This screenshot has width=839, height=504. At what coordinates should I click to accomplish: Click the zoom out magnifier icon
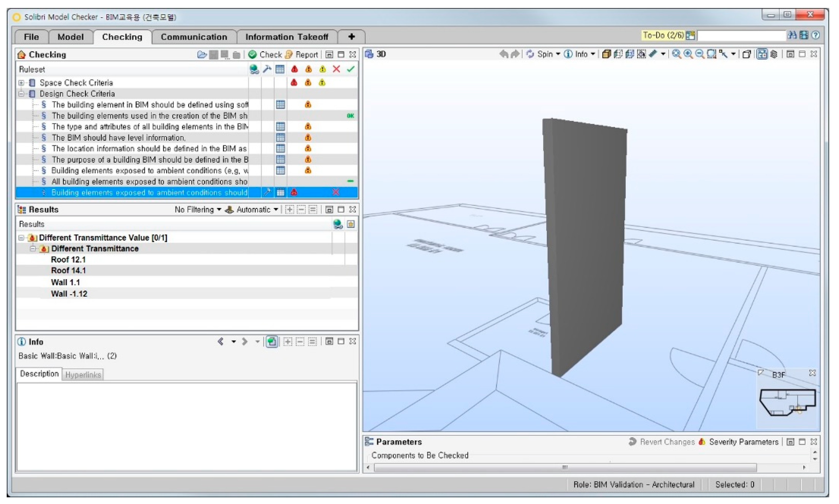click(x=700, y=54)
